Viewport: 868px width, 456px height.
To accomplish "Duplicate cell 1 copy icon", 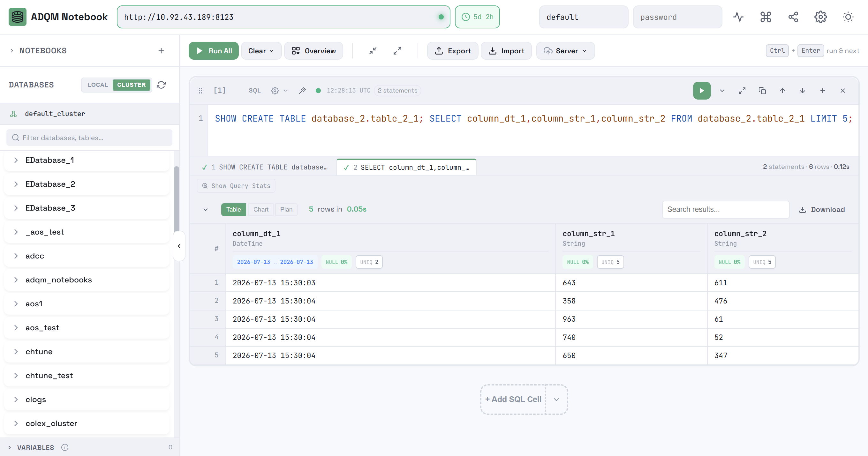I will point(762,91).
